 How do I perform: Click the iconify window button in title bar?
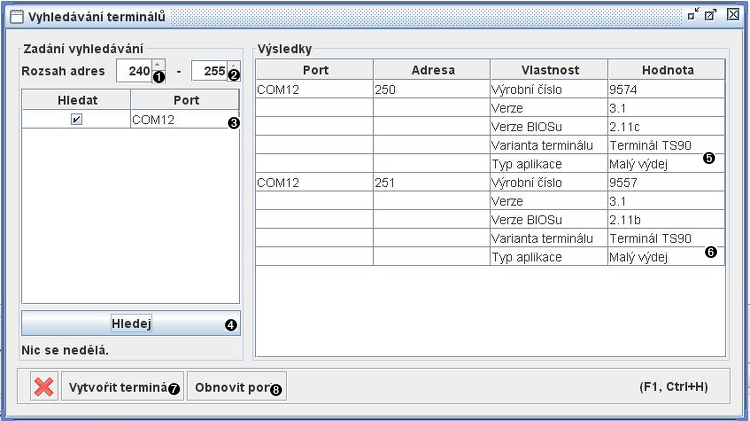(694, 15)
